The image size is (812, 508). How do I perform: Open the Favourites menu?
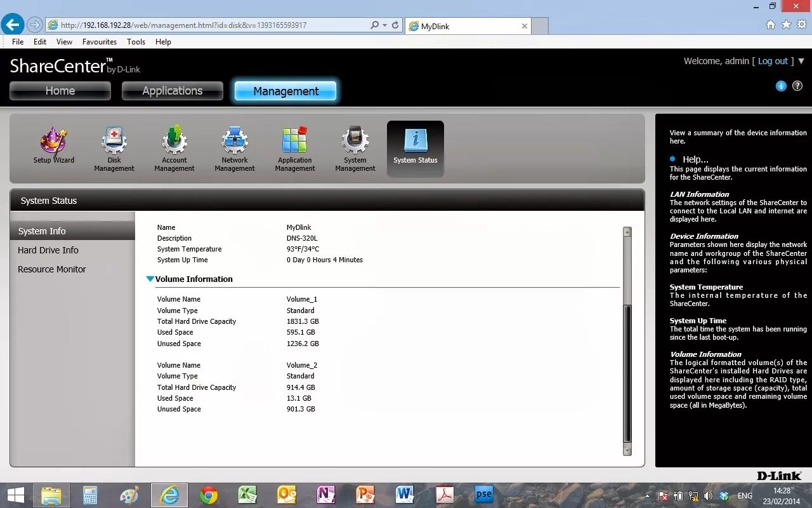pyautogui.click(x=100, y=42)
